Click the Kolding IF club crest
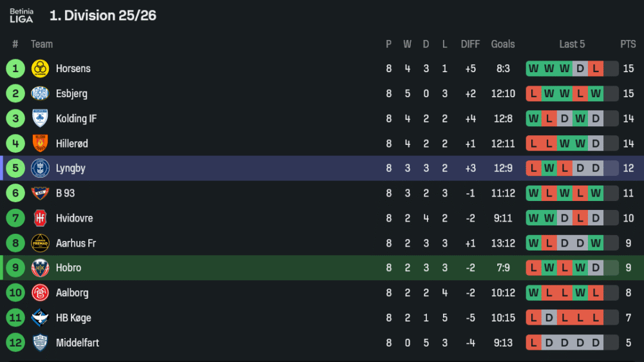The width and height of the screenshot is (644, 362). [40, 119]
